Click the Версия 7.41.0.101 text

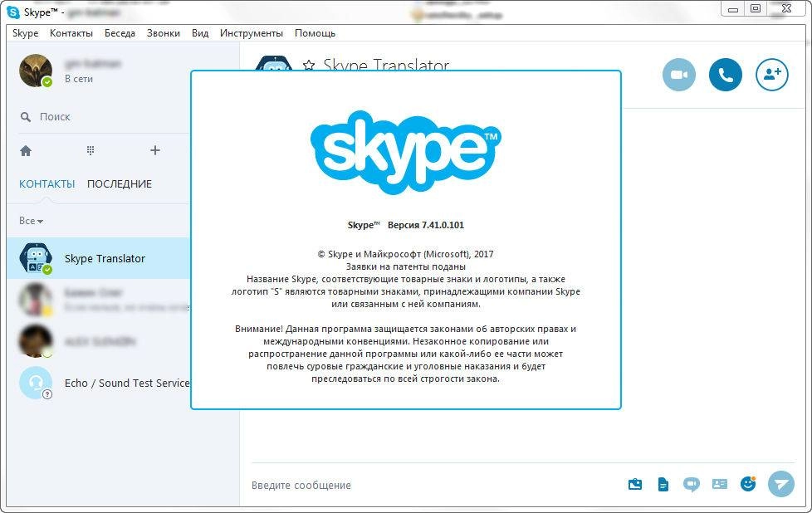[426, 225]
